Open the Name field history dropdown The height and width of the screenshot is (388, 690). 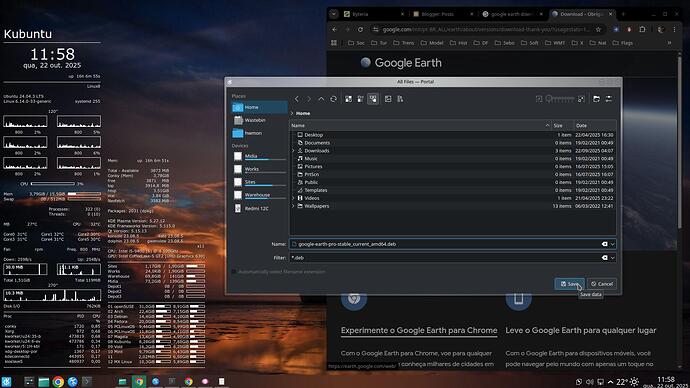pos(613,244)
